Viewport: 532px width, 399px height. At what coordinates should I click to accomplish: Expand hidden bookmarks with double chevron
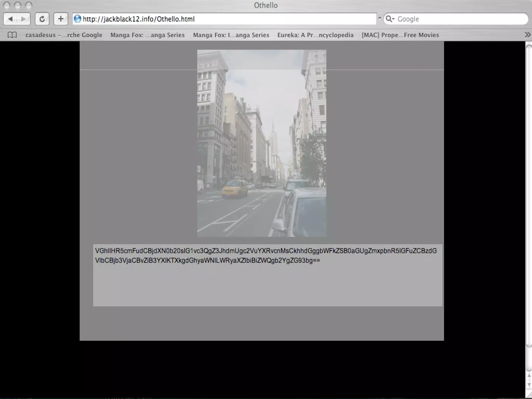point(527,35)
